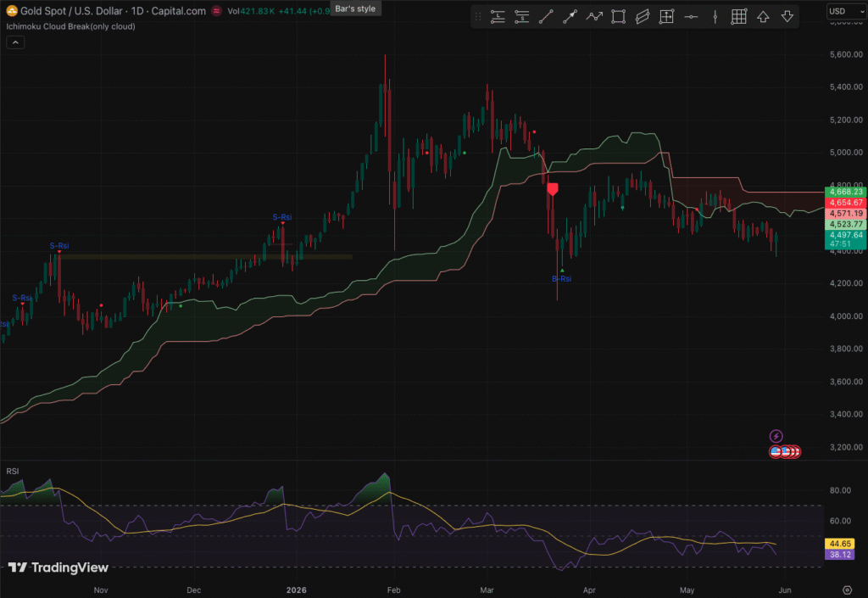868x598 pixels.
Task: Click the Gold Spot / U.S. Dollar symbol title
Action: [71, 10]
